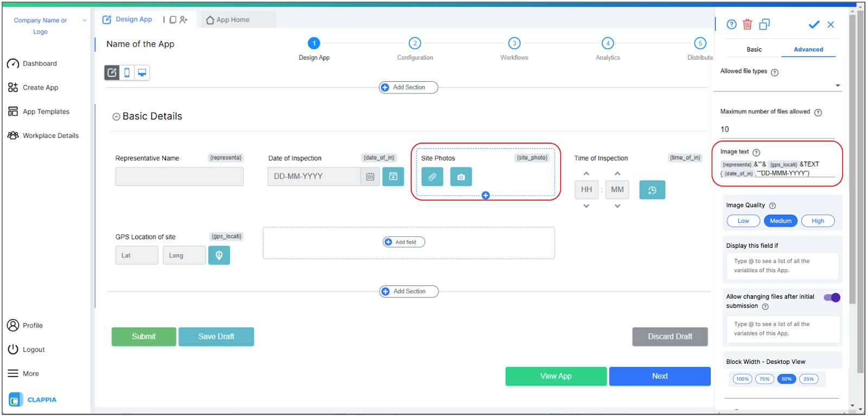Image resolution: width=868 pixels, height=418 pixels.
Task: Click the Workplace Details people icon
Action: click(13, 135)
